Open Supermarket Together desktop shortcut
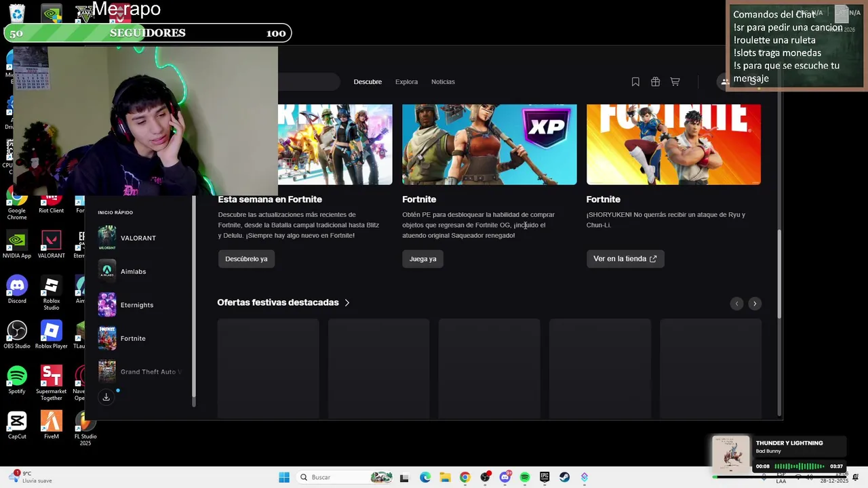Screen dimensions: 868x488 click(51, 383)
